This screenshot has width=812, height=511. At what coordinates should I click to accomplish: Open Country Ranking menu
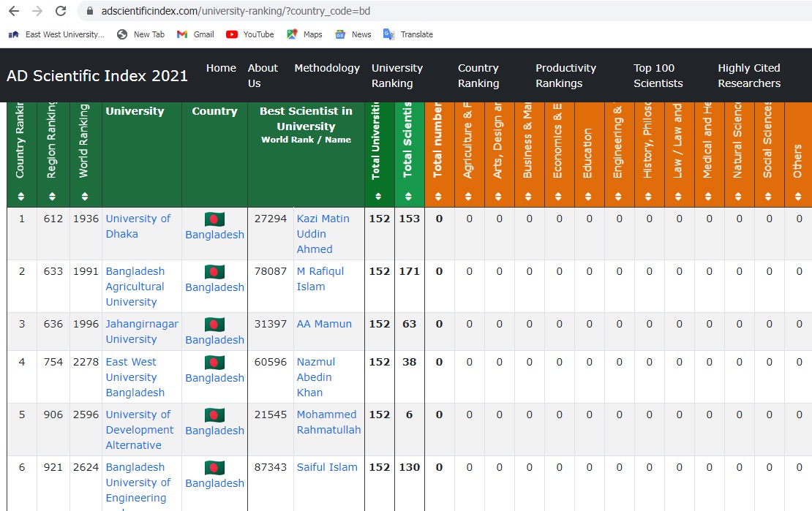478,75
